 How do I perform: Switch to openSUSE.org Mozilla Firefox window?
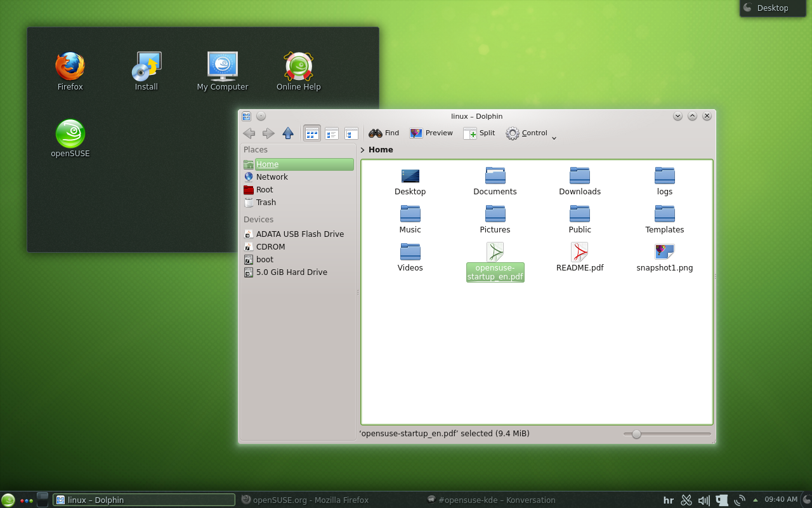[304, 500]
